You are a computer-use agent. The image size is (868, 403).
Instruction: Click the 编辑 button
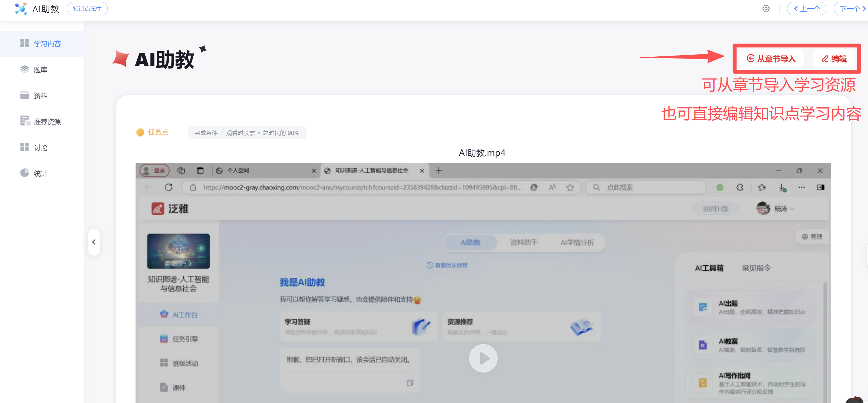[834, 59]
